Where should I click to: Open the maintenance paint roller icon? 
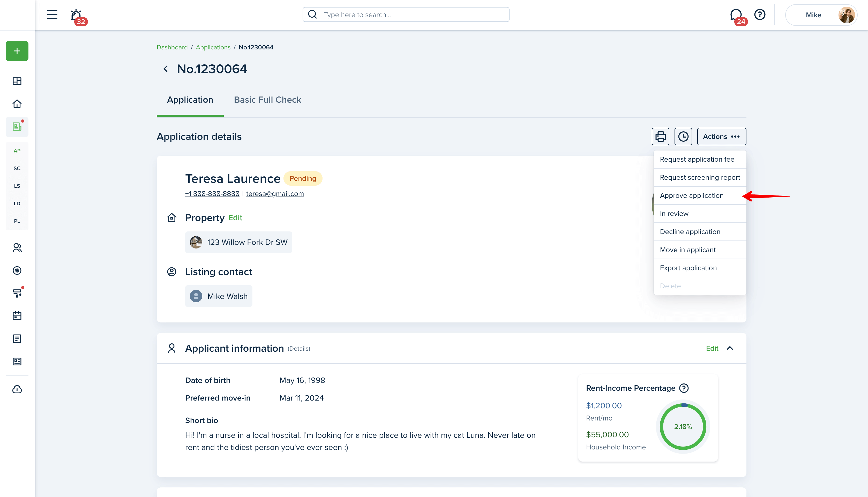point(17,293)
